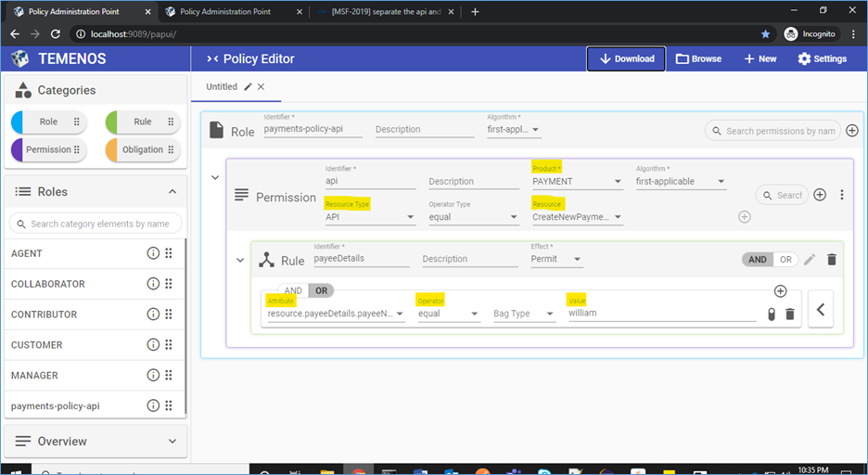Click the drag handle icon beside MANAGER role
Viewport: 868px width, 475px height.
(169, 376)
